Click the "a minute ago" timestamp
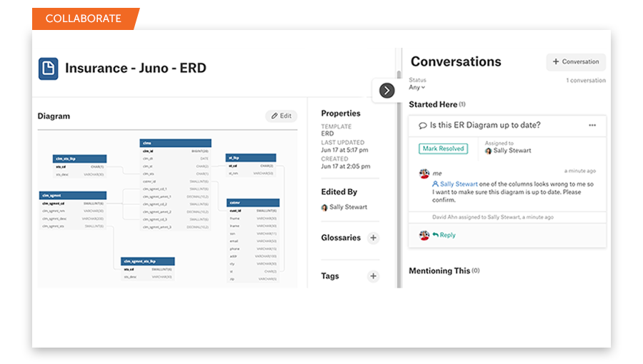This screenshot has height=364, width=643. click(580, 171)
